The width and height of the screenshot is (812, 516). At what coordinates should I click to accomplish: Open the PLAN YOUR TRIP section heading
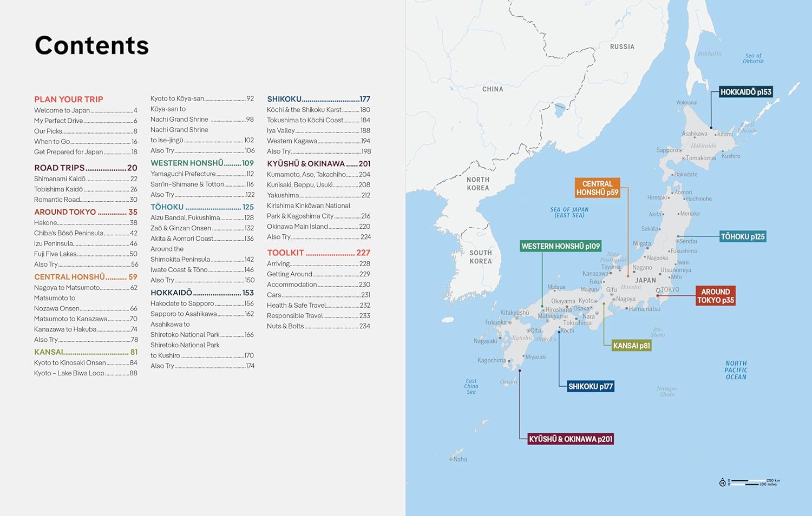tap(69, 100)
